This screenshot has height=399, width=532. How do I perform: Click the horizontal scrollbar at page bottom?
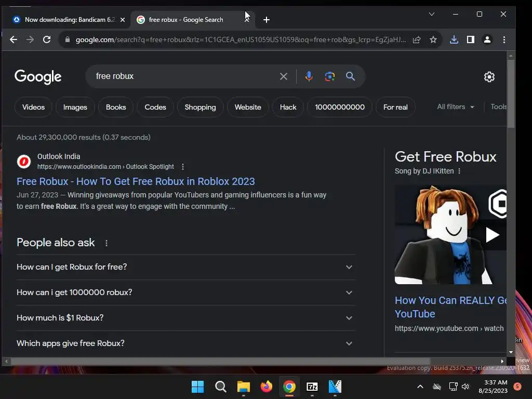(220, 362)
